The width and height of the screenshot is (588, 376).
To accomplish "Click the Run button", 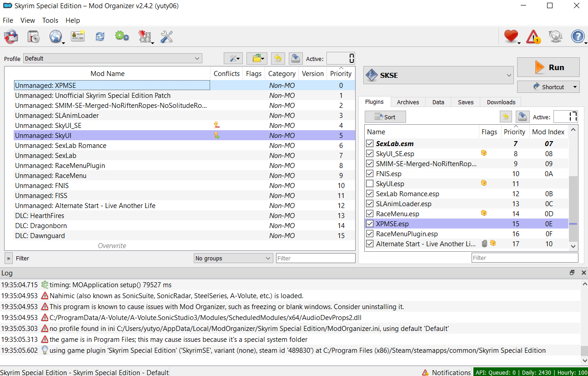I will point(548,67).
